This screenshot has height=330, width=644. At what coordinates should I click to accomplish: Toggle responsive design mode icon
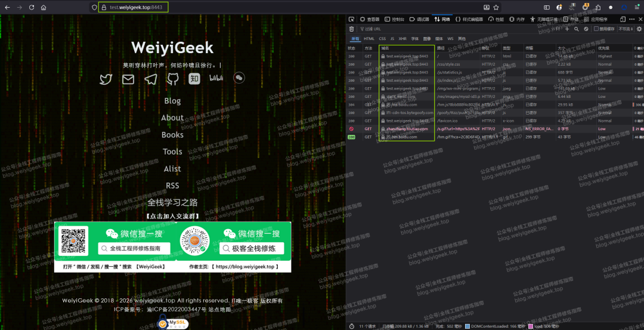pos(623,19)
